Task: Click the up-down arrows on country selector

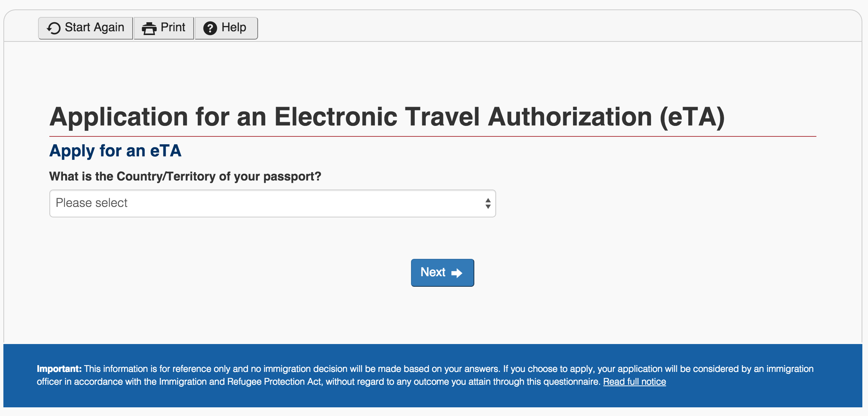Action: pos(488,203)
